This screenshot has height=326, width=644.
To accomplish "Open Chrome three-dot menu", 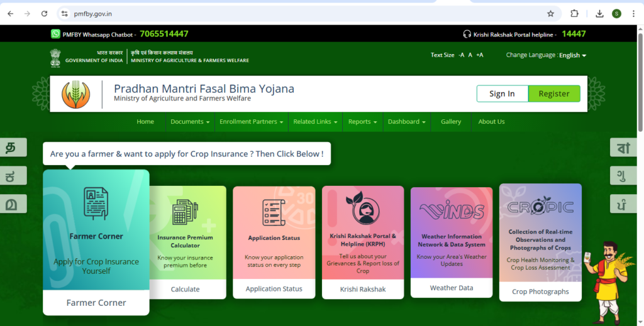I will (x=633, y=14).
